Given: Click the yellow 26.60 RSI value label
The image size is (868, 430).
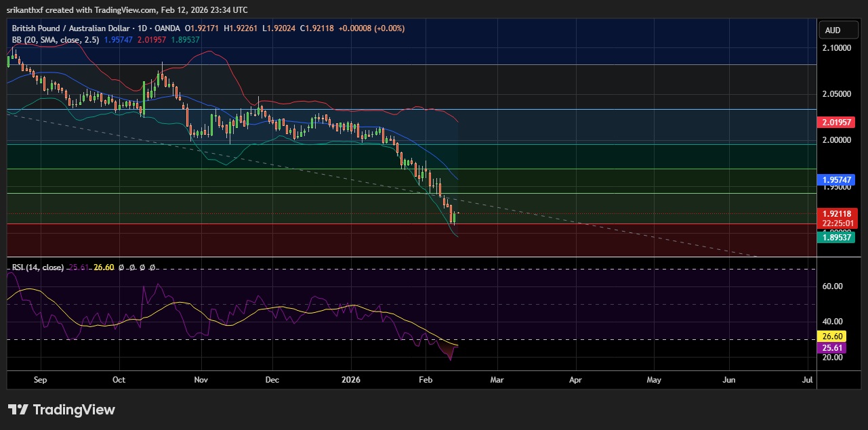Looking at the screenshot, I should [x=833, y=336].
